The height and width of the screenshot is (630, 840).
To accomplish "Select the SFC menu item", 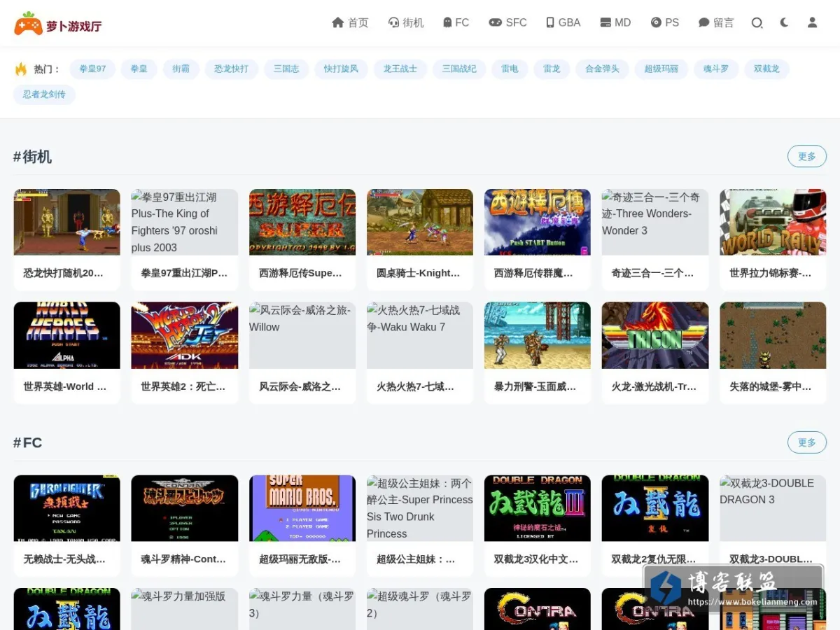I will [507, 22].
